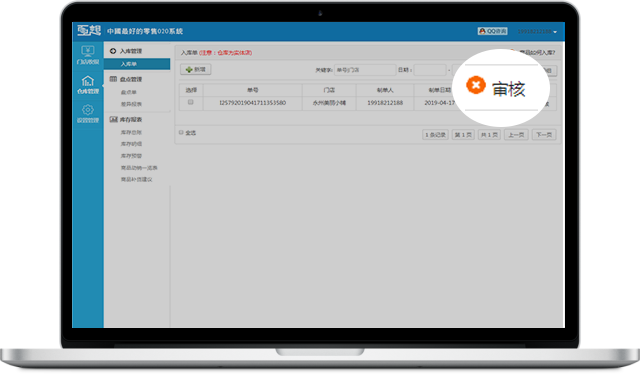Toggle the 全选 select-all checkbox
Image resolution: width=640 pixels, height=374 pixels.
[x=181, y=132]
